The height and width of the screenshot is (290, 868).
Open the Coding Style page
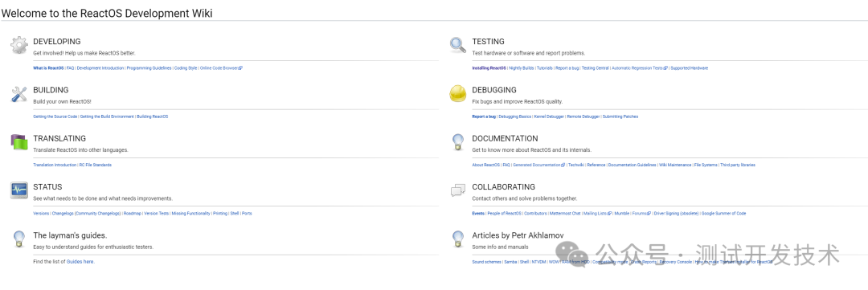pyautogui.click(x=186, y=68)
